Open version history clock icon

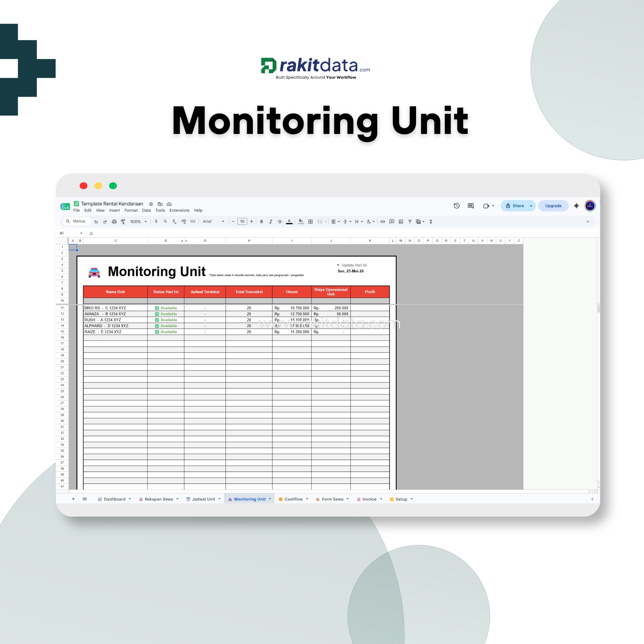click(457, 206)
